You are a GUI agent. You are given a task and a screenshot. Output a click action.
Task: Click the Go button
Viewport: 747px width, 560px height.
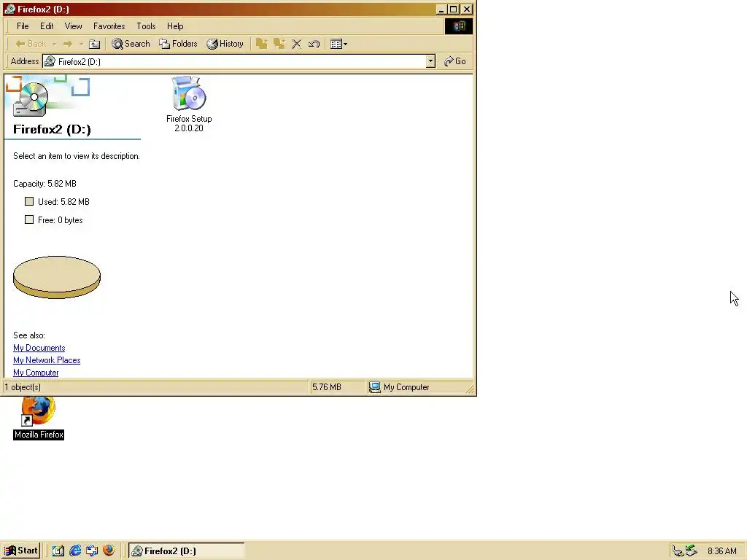tap(455, 61)
